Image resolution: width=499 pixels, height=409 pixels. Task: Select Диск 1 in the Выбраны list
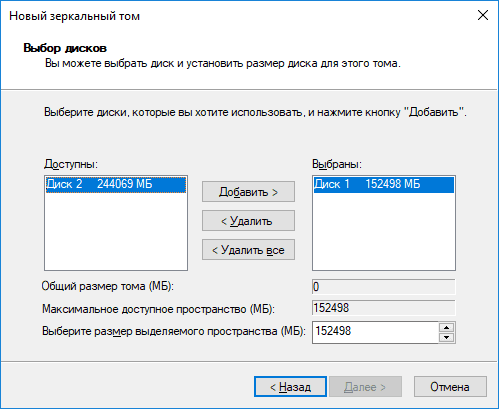coord(384,184)
